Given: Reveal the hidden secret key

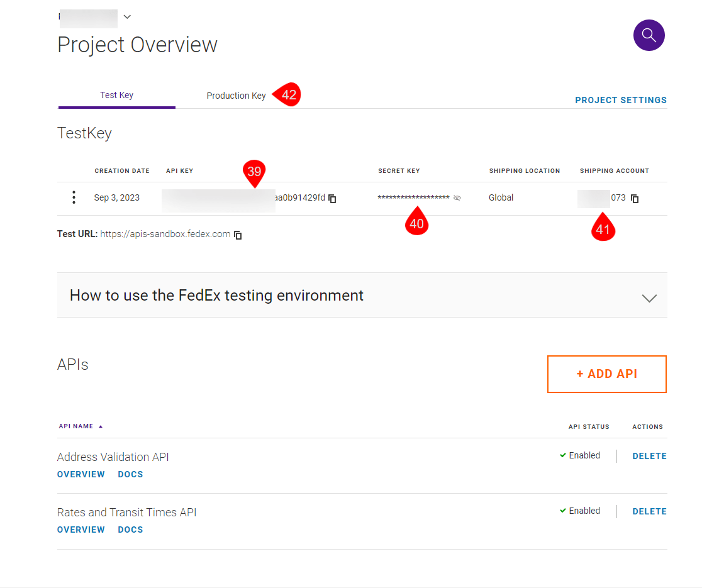Looking at the screenshot, I should 457,198.
